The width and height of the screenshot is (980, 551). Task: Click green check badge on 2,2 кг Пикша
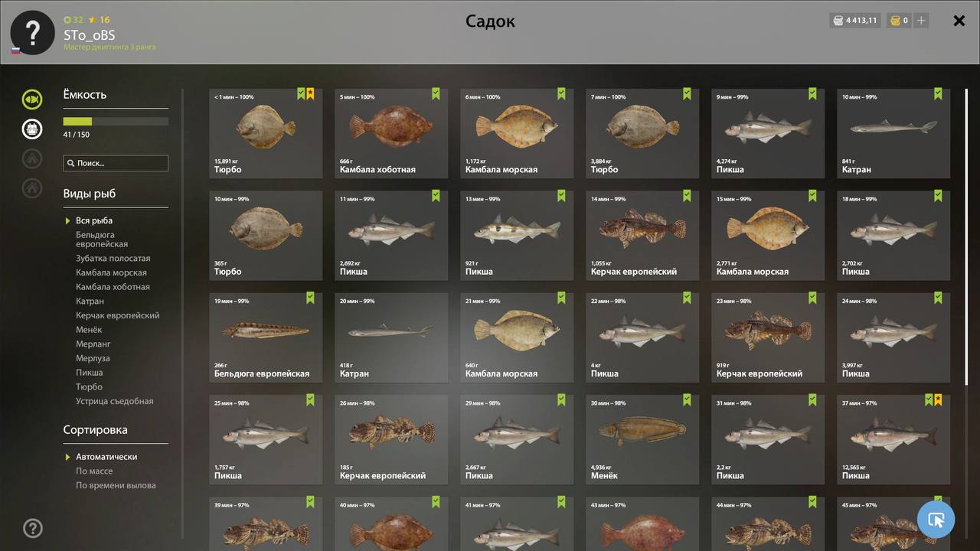pos(812,399)
